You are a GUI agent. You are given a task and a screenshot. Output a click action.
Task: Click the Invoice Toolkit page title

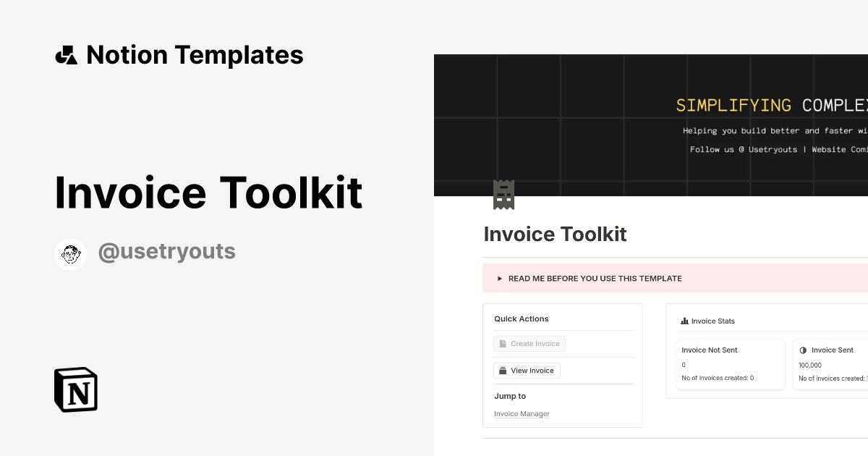[555, 234]
